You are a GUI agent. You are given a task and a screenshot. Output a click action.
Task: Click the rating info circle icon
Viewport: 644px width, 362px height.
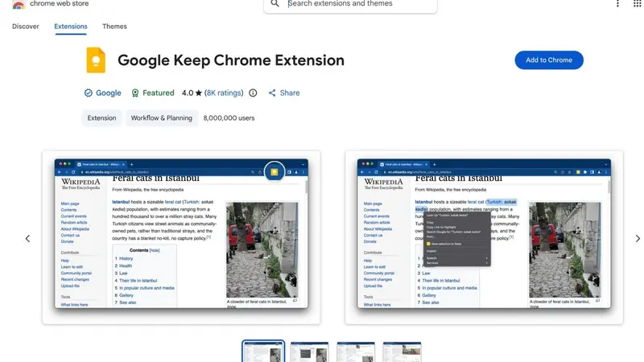coord(253,93)
